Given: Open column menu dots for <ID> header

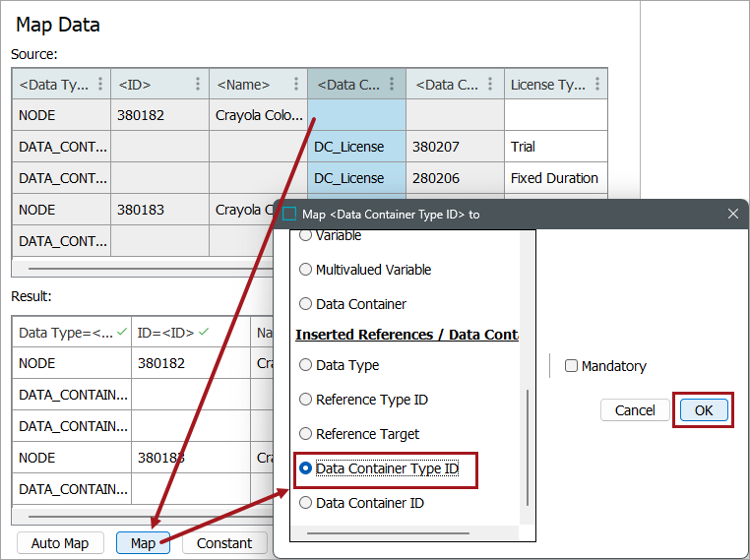Looking at the screenshot, I should (198, 85).
